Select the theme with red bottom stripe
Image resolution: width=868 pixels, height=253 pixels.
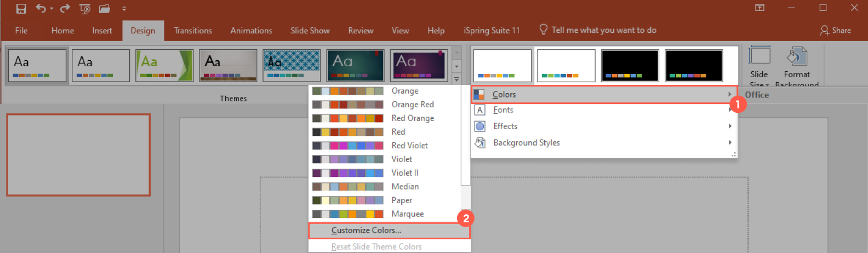pyautogui.click(x=228, y=65)
